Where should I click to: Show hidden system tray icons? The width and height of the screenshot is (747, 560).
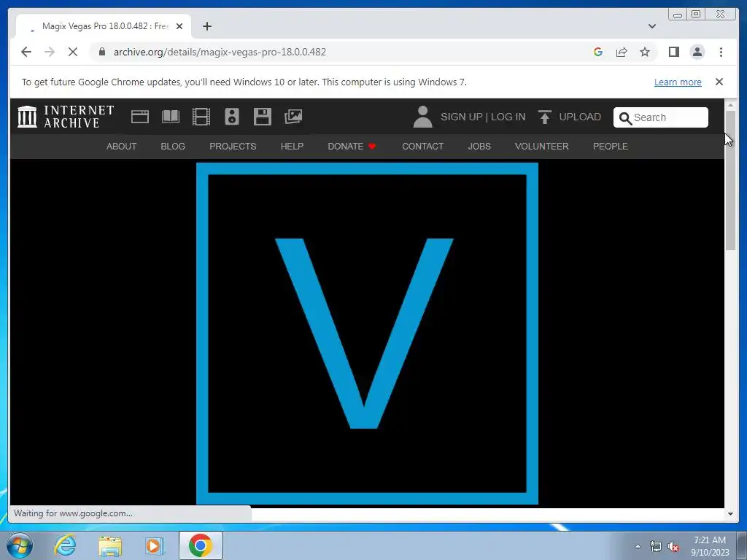click(638, 546)
